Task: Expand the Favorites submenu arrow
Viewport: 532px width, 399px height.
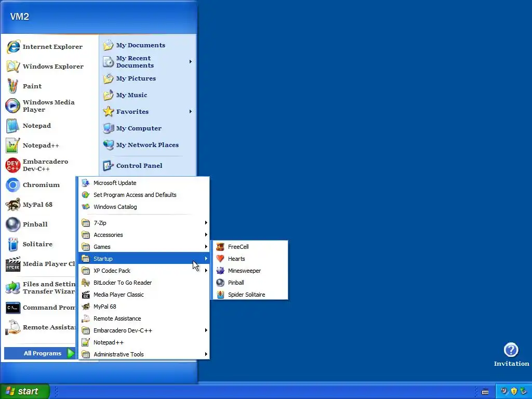Action: [x=190, y=112]
